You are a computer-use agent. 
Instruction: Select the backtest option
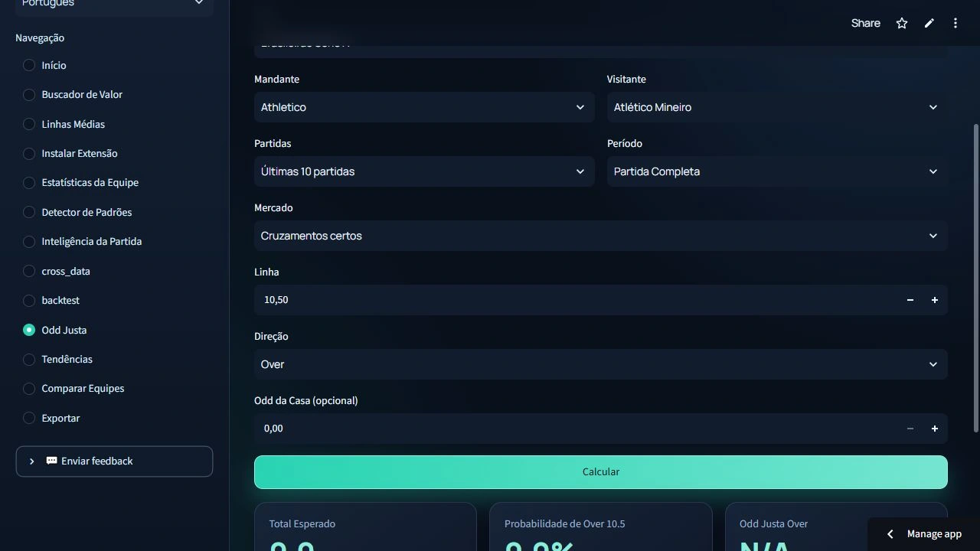[x=51, y=300]
